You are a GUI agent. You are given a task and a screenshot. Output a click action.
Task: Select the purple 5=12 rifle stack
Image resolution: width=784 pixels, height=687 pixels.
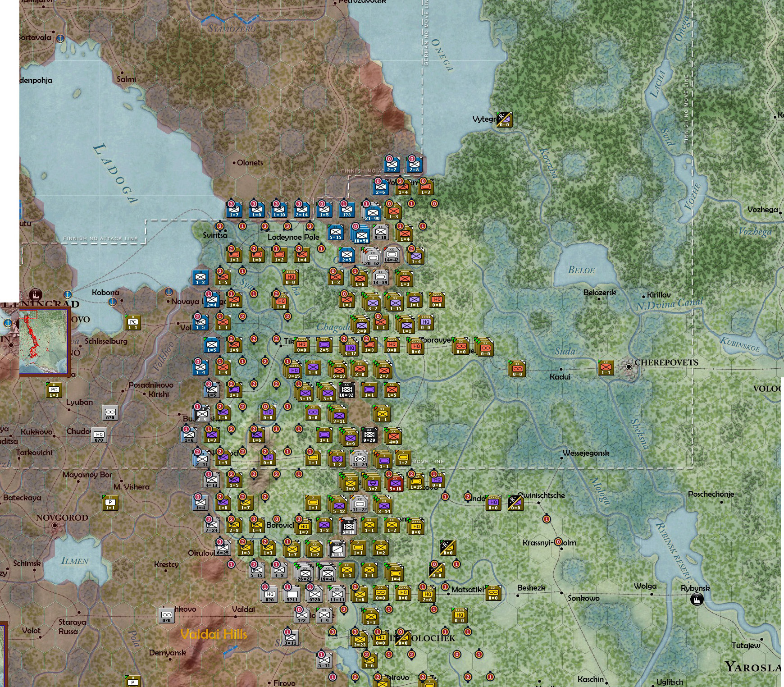coord(338,505)
